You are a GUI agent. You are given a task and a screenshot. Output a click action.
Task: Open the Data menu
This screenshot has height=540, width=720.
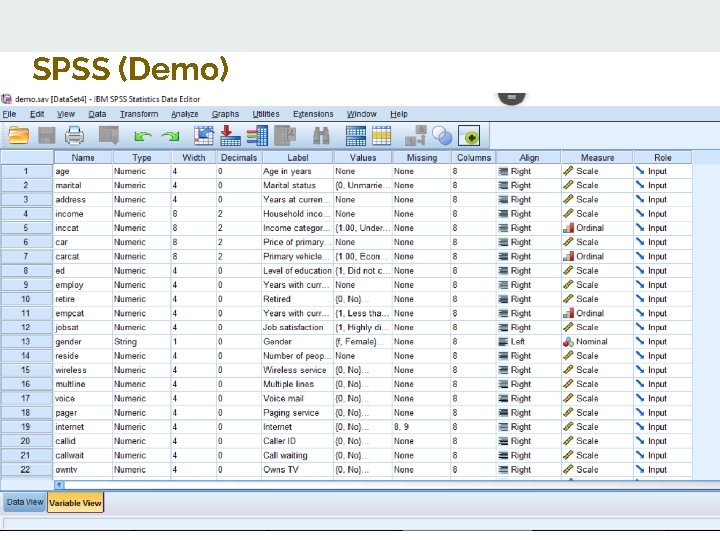97,114
